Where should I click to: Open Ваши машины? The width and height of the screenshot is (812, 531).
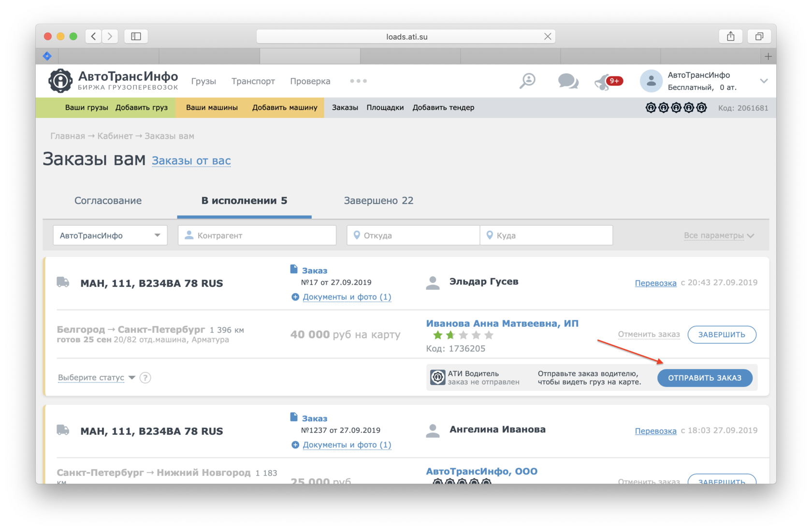click(212, 107)
